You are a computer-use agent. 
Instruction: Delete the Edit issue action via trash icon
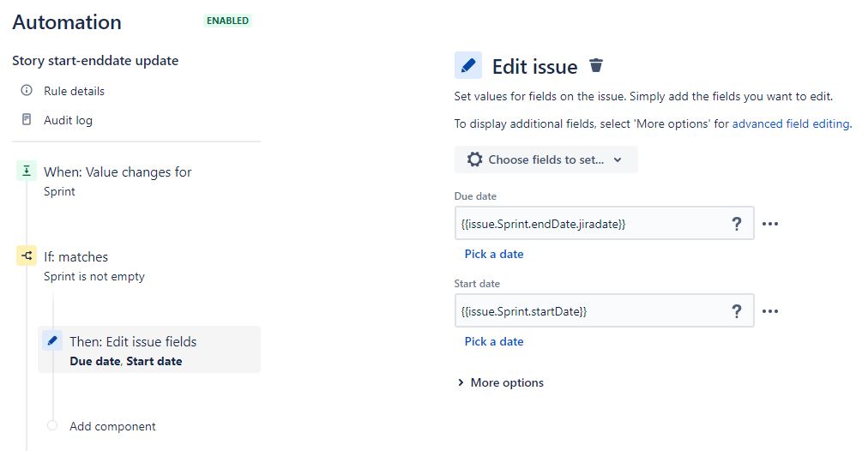(595, 65)
